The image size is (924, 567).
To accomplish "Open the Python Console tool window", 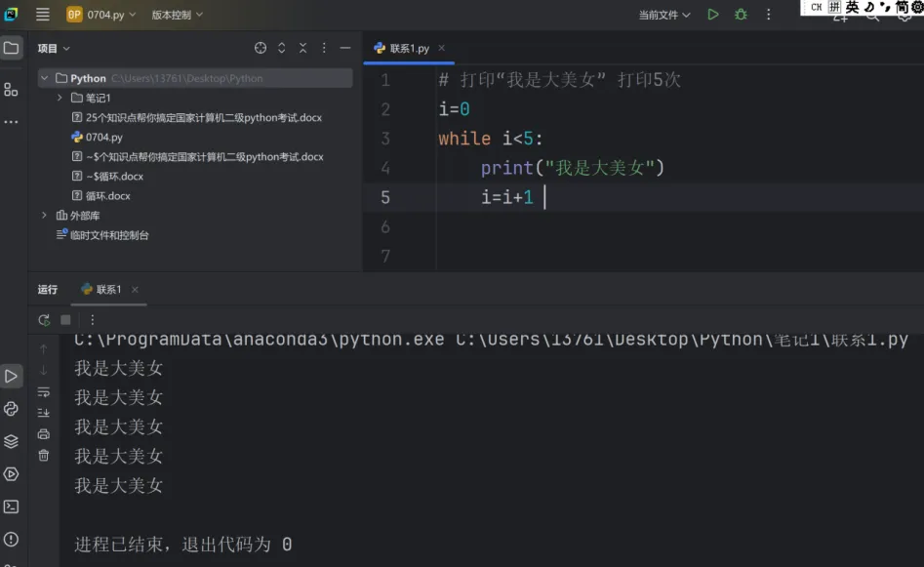I will (x=11, y=409).
